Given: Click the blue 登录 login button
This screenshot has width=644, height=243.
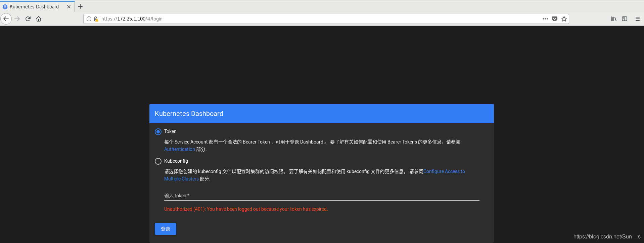Looking at the screenshot, I should point(166,229).
